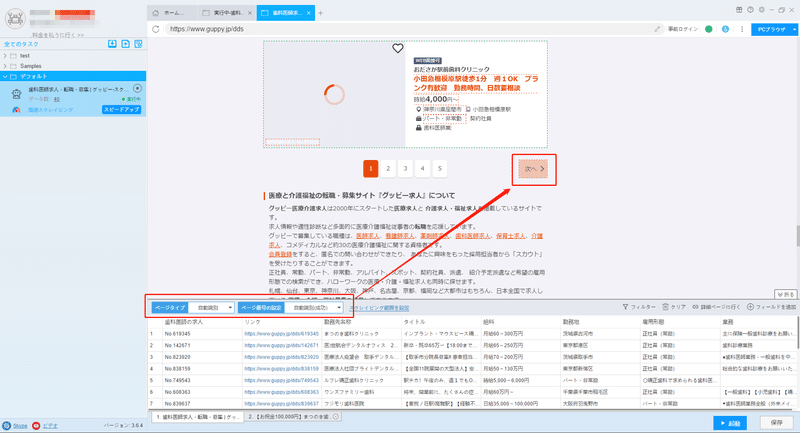Click the blue round icon beside green circle
Viewport: 800px width, 433px height.
click(725, 29)
